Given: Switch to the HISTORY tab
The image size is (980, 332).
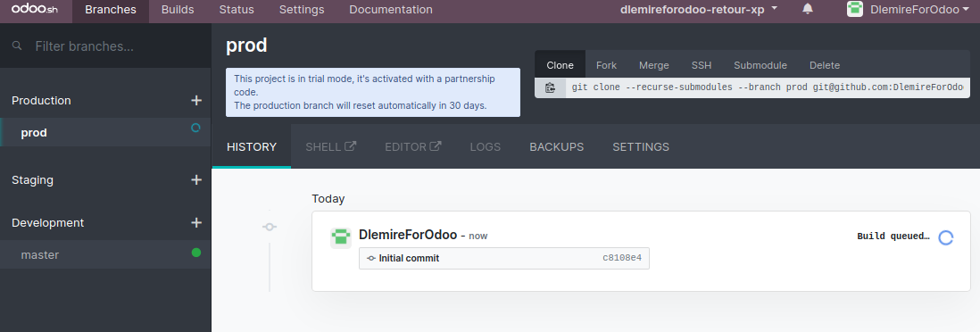Looking at the screenshot, I should (252, 147).
